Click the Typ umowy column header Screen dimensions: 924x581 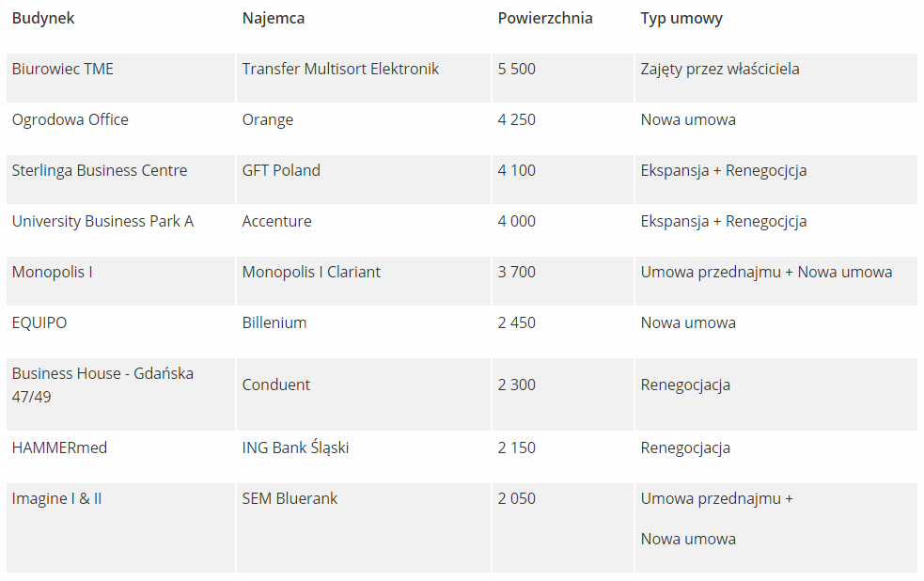tap(681, 18)
